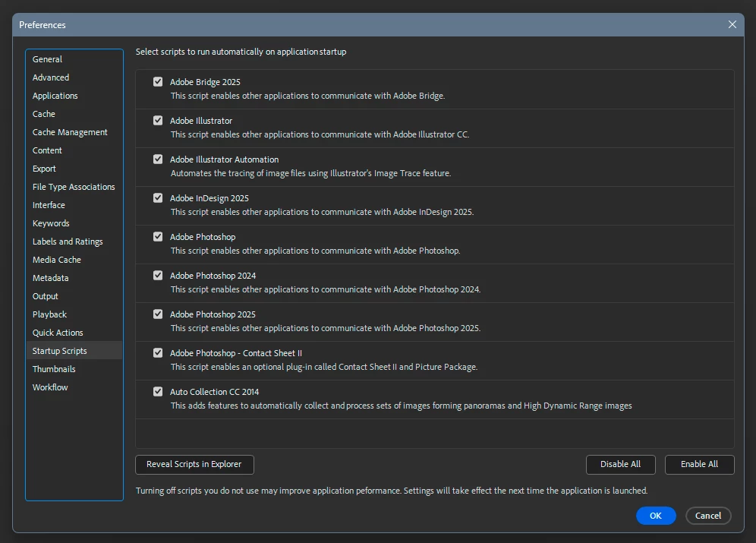Open the Playback preferences section
This screenshot has width=756, height=543.
pyautogui.click(x=74, y=314)
